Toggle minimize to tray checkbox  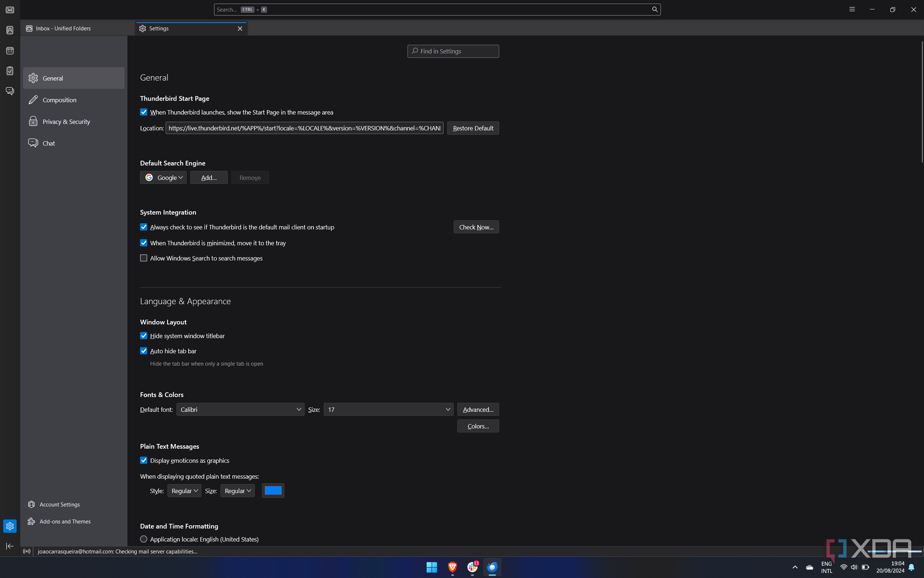point(144,243)
